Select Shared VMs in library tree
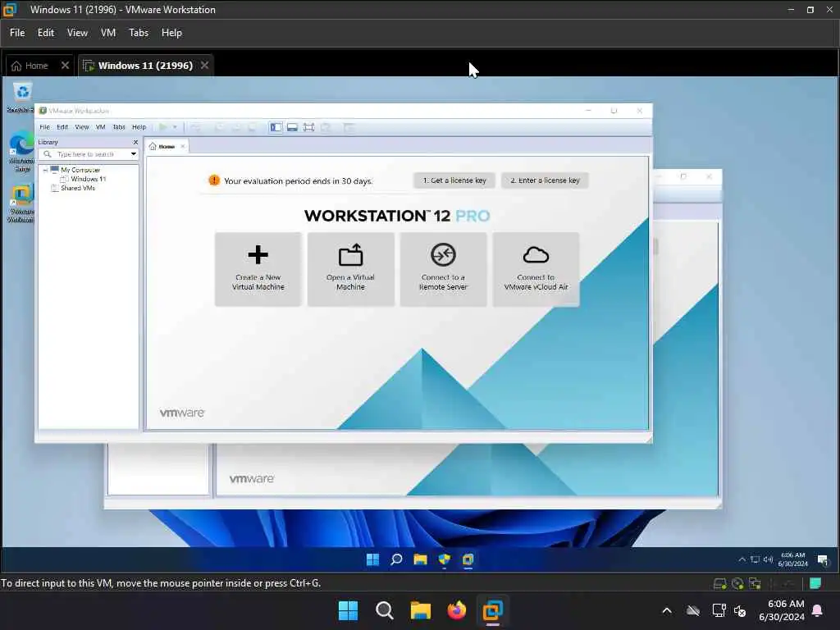This screenshot has height=630, width=840. tap(78, 188)
